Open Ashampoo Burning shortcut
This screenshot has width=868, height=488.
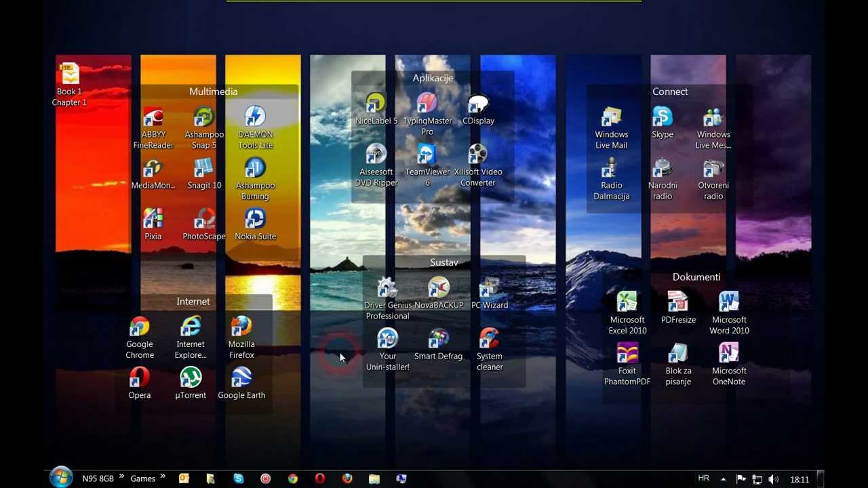(x=255, y=179)
